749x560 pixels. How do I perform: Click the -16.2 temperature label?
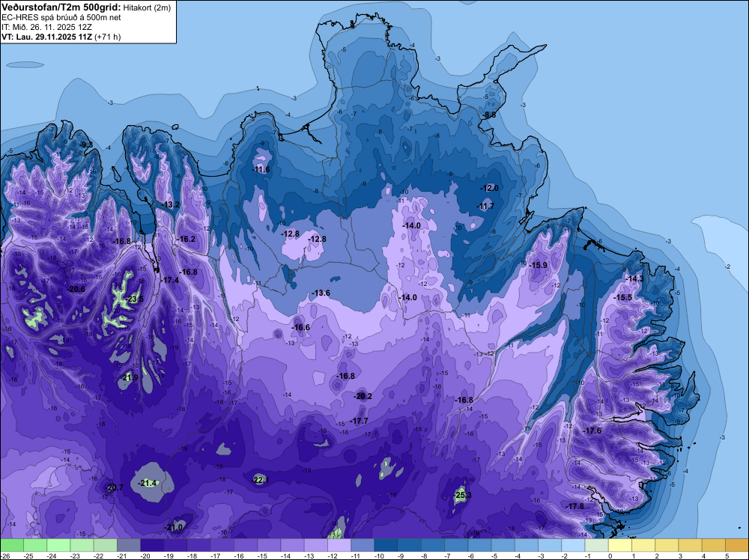pyautogui.click(x=187, y=239)
